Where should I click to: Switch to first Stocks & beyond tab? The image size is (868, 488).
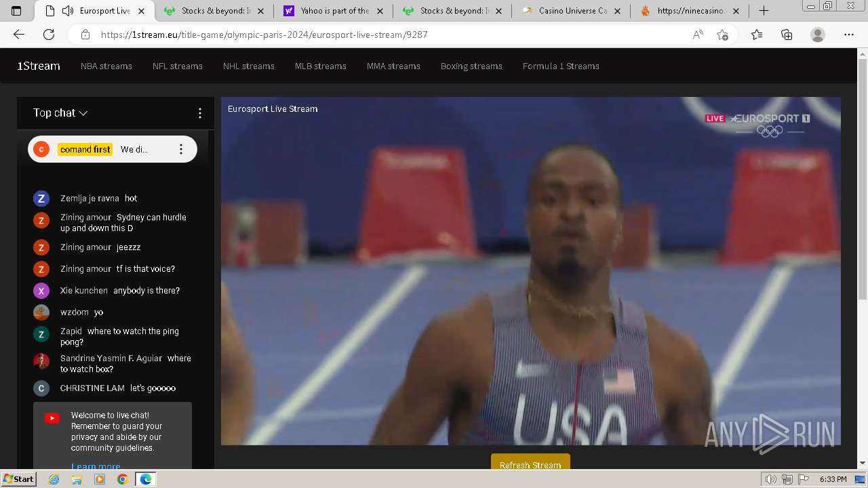click(x=214, y=11)
